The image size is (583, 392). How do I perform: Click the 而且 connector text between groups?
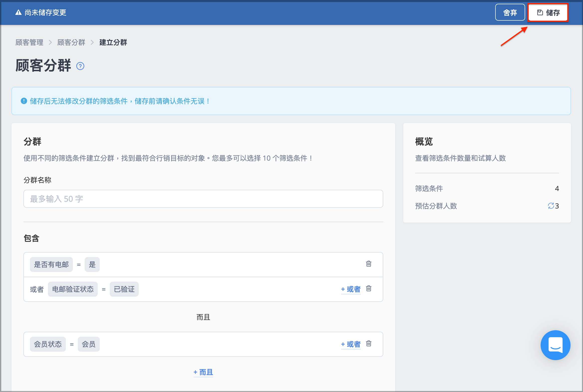[x=203, y=317]
